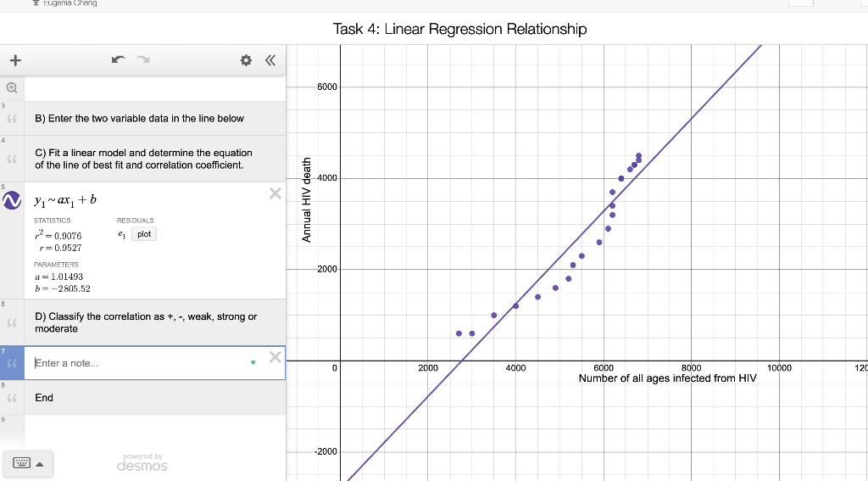The image size is (868, 481).
Task: Click 'Number of all ages infected from HIV' label
Action: (667, 378)
